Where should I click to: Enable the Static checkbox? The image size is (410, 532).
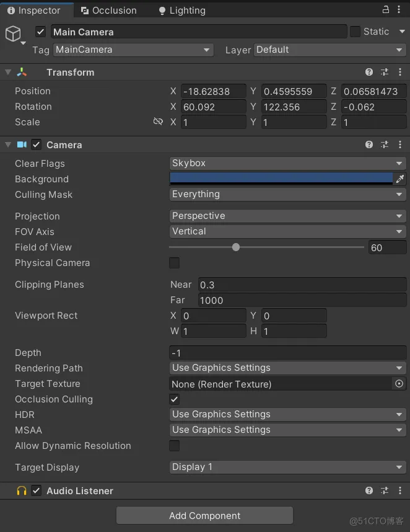point(355,32)
